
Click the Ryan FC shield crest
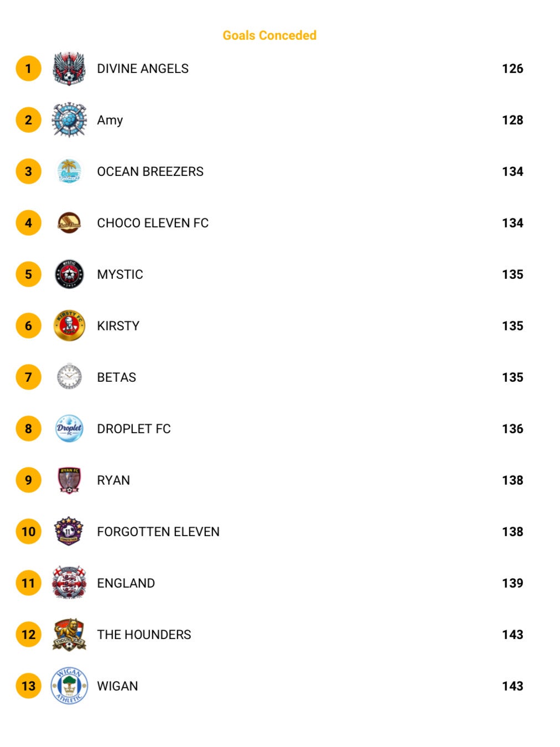coord(69,480)
